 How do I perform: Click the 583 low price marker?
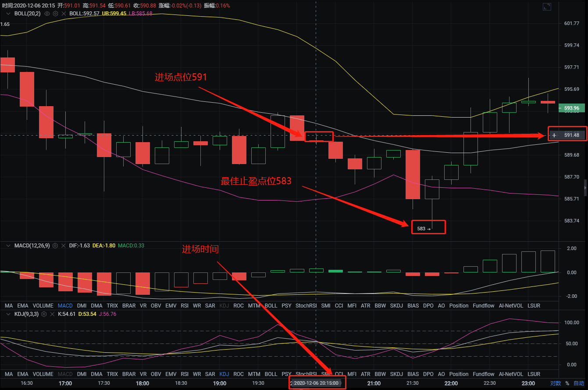pos(424,229)
